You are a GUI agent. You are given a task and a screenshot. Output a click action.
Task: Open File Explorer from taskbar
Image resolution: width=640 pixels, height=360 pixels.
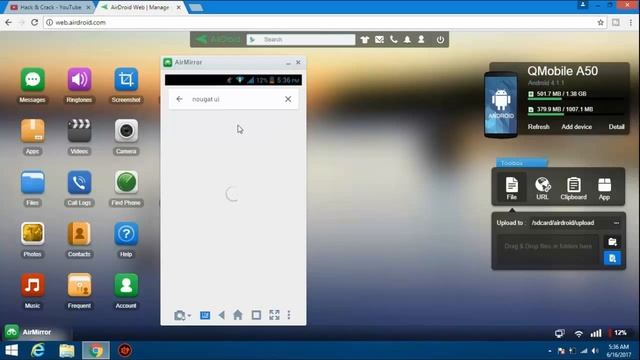coord(67,351)
